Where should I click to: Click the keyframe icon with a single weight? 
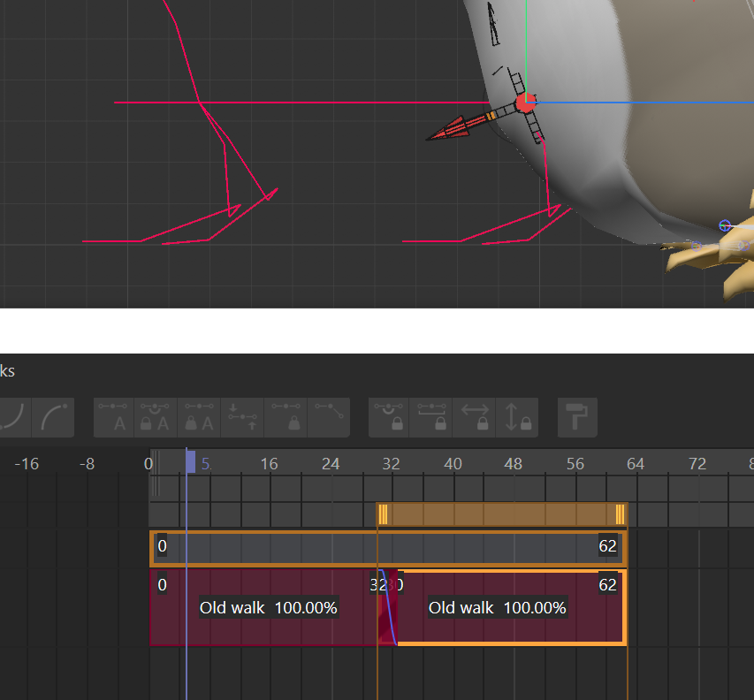click(x=286, y=417)
